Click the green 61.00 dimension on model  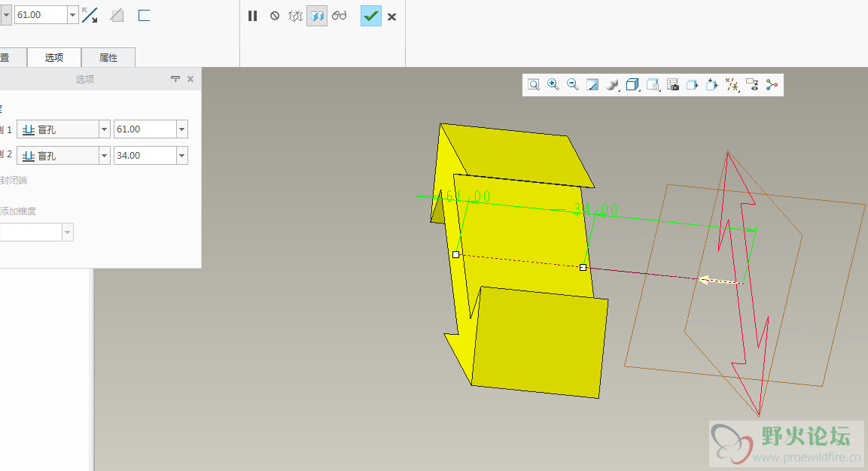[x=468, y=196]
